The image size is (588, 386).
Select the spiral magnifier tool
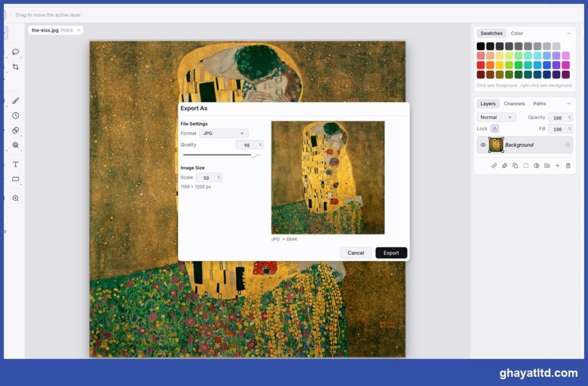click(16, 145)
